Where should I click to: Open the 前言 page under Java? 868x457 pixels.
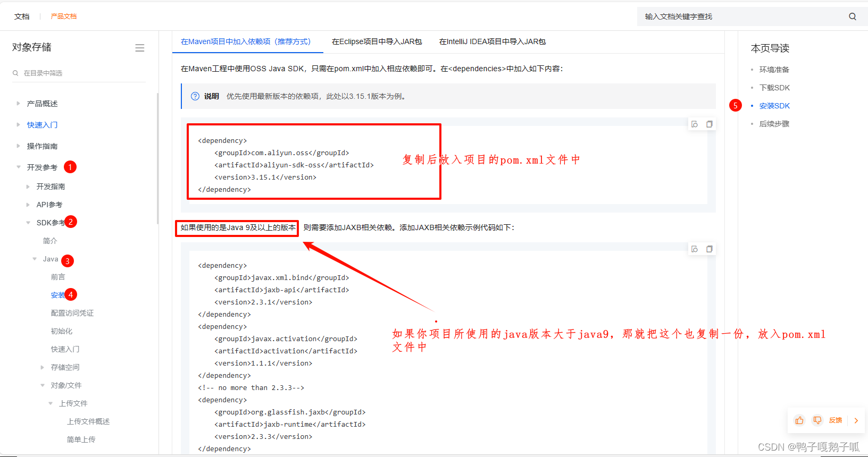(58, 277)
